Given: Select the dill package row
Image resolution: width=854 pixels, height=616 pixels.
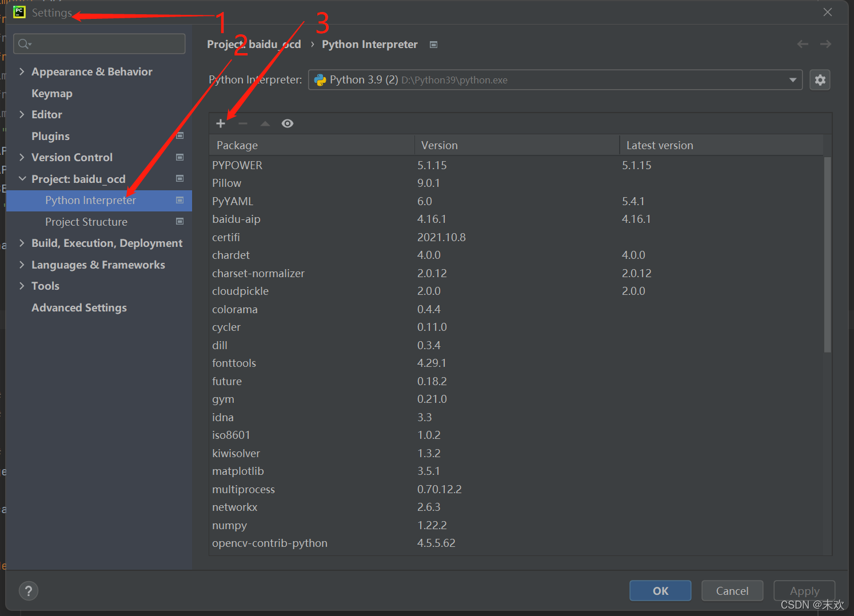Looking at the screenshot, I should [x=517, y=345].
